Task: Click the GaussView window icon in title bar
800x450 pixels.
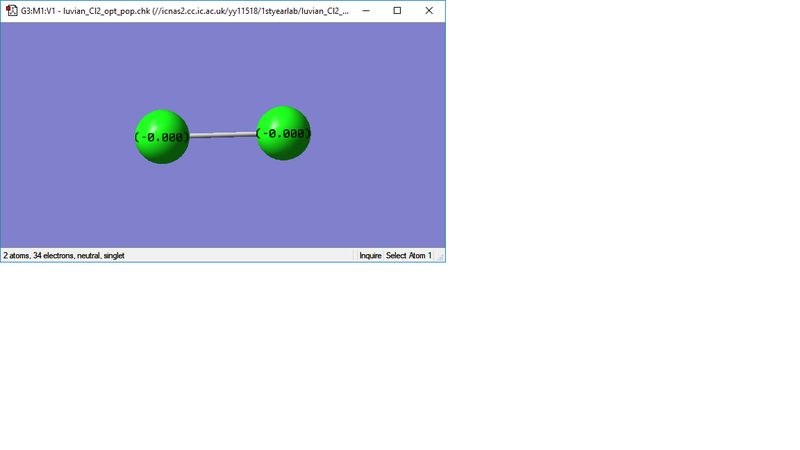Action: pyautogui.click(x=12, y=11)
